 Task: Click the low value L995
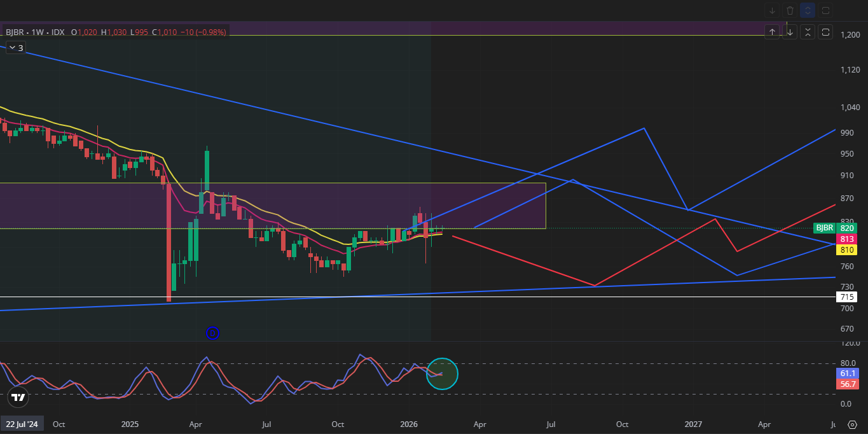(140, 32)
